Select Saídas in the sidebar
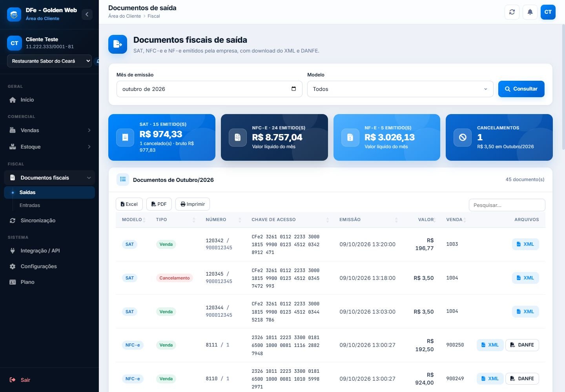565x392 pixels. pos(49,192)
